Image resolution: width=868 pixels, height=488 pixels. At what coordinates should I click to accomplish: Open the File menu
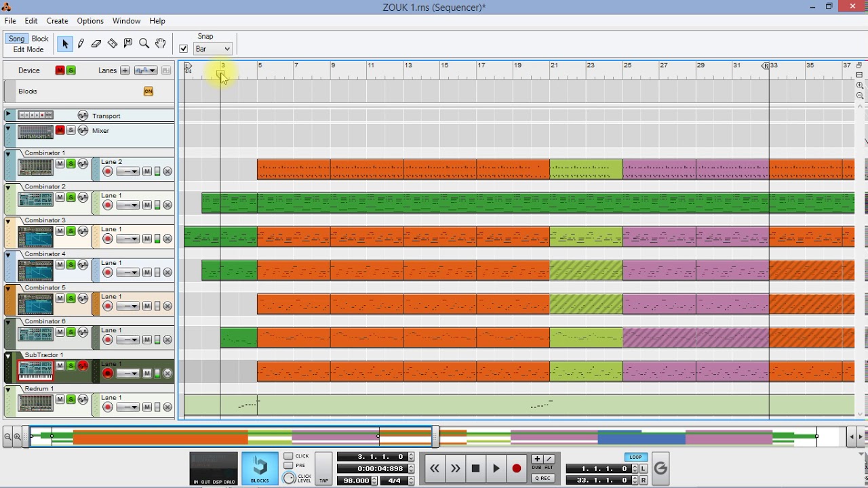point(10,21)
